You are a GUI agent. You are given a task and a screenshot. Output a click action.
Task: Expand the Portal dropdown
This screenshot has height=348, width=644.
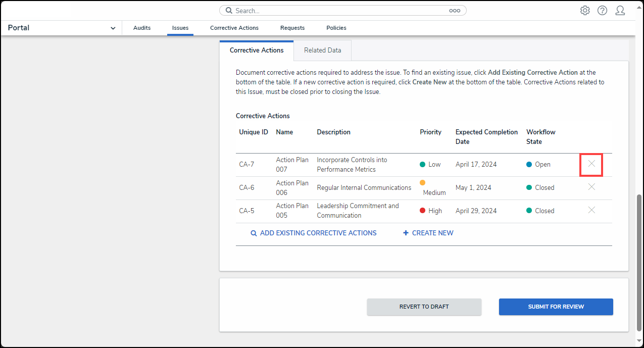[x=113, y=28]
